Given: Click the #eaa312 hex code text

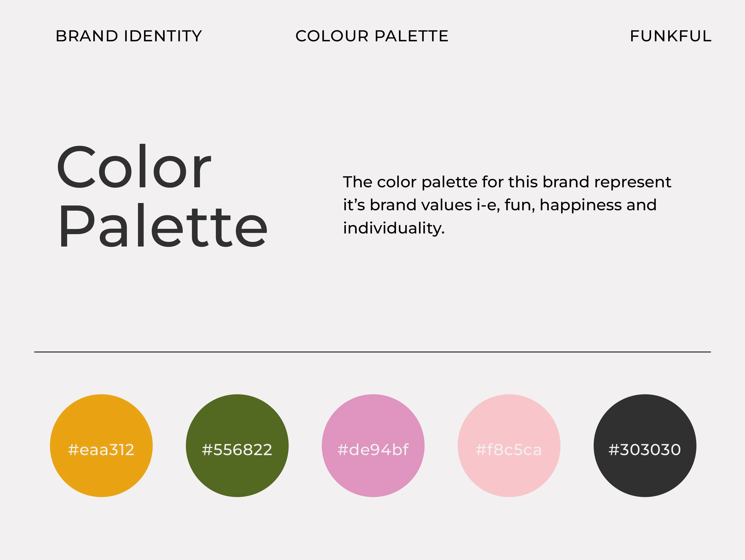Looking at the screenshot, I should pos(101,450).
